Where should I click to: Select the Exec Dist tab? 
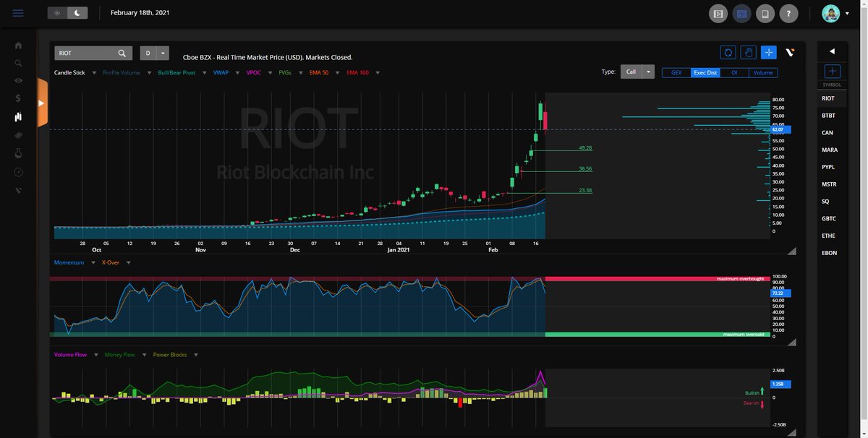click(x=705, y=72)
